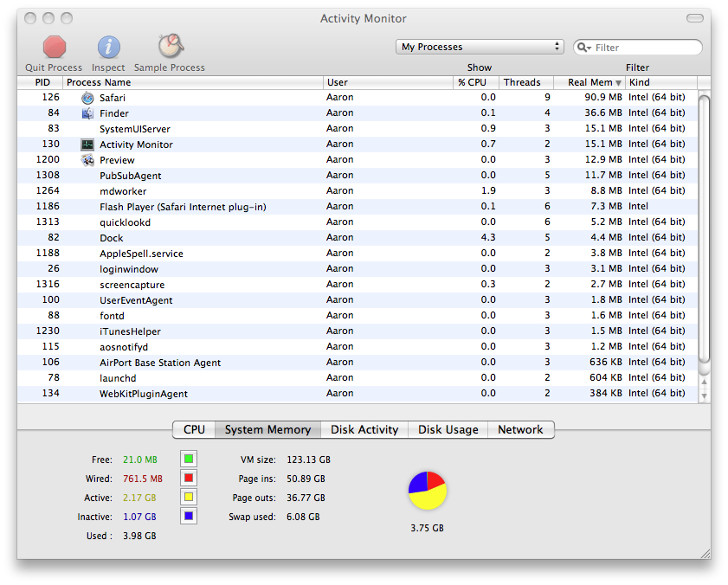Viewport: 728px width, 585px height.
Task: Click the 4.3 CPU value for Dock
Action: click(488, 237)
